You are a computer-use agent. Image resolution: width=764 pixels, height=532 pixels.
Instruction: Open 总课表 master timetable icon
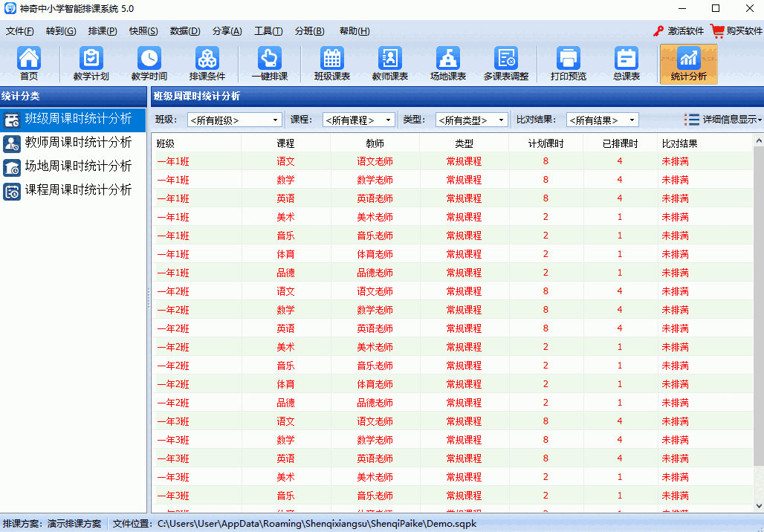click(626, 64)
